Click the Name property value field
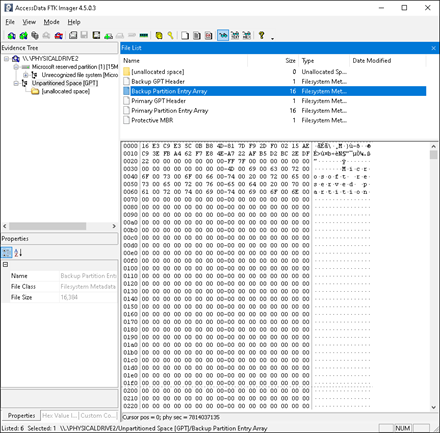The width and height of the screenshot is (440, 433). (x=88, y=276)
